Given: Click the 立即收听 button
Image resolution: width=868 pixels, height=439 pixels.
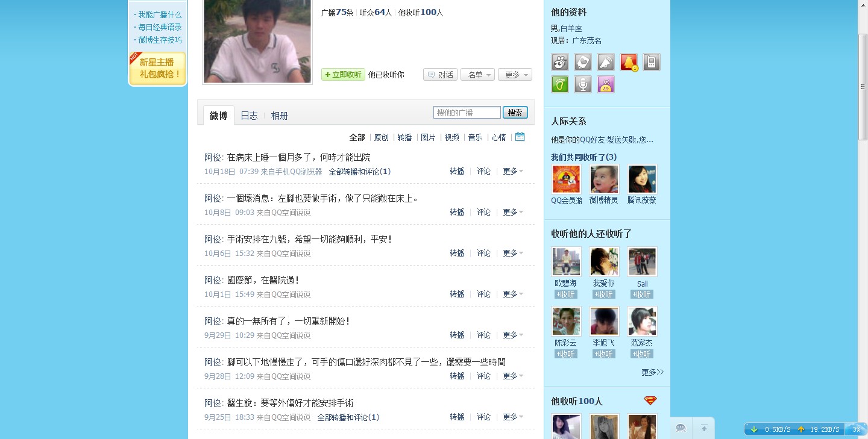Looking at the screenshot, I should pyautogui.click(x=343, y=75).
